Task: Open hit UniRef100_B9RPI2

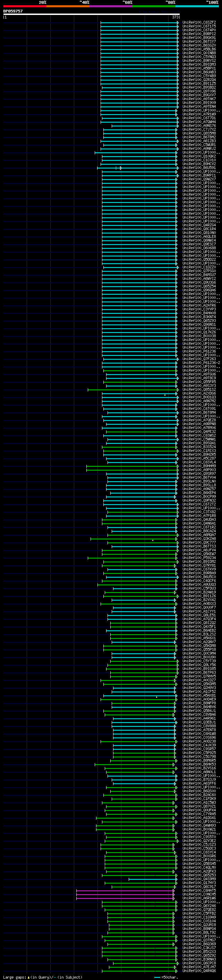Action: pos(199,34)
